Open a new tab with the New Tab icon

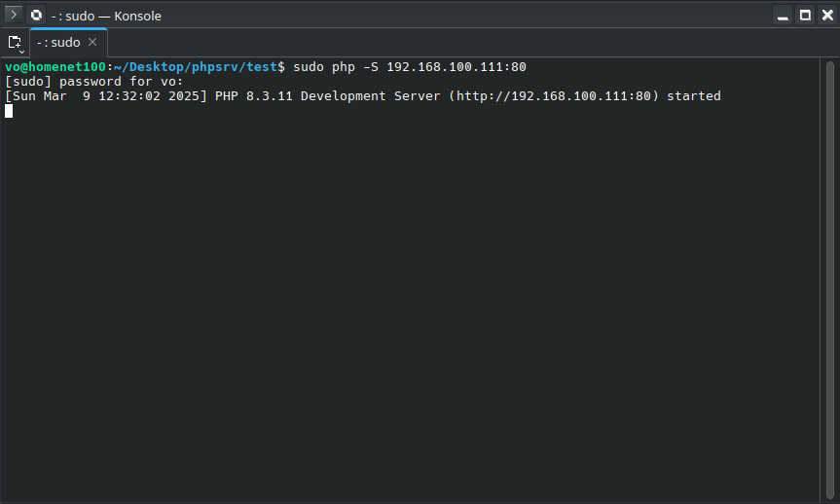pyautogui.click(x=14, y=42)
